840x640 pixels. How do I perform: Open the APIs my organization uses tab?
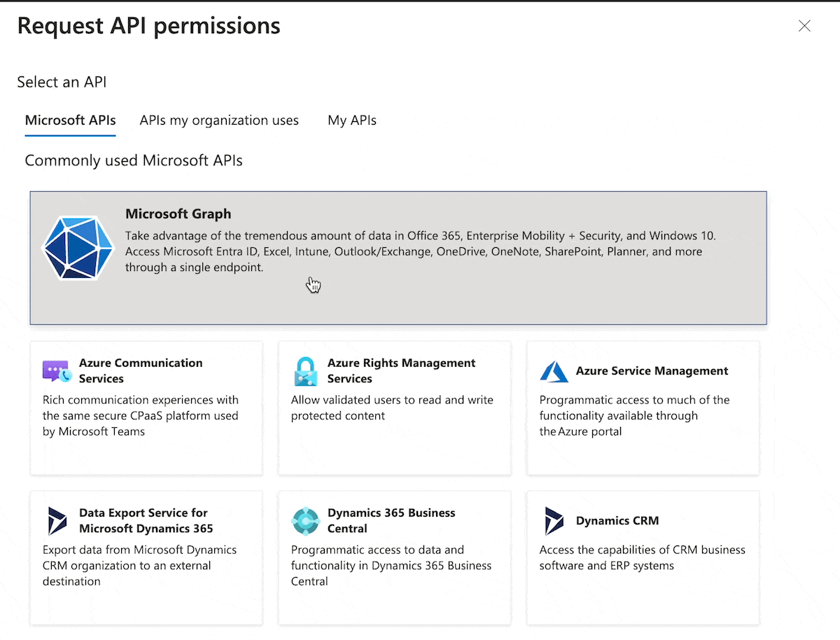[219, 120]
